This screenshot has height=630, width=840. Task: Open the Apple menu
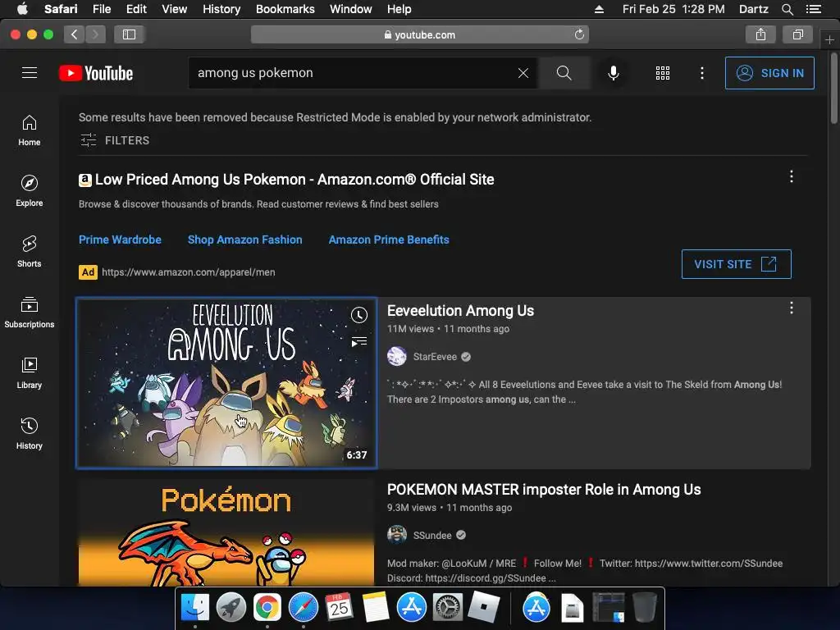point(22,8)
